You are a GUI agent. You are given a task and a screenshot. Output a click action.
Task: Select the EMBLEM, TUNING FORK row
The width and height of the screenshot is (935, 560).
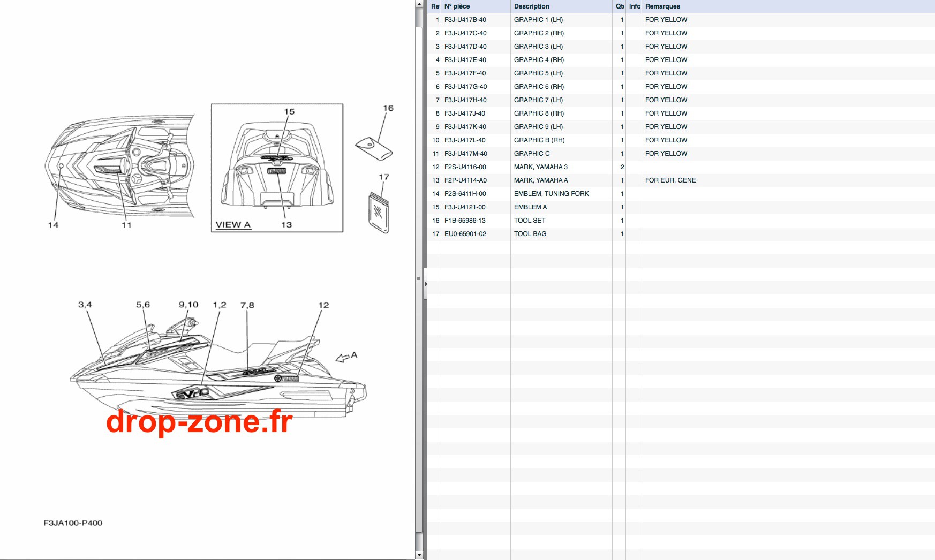pos(681,194)
